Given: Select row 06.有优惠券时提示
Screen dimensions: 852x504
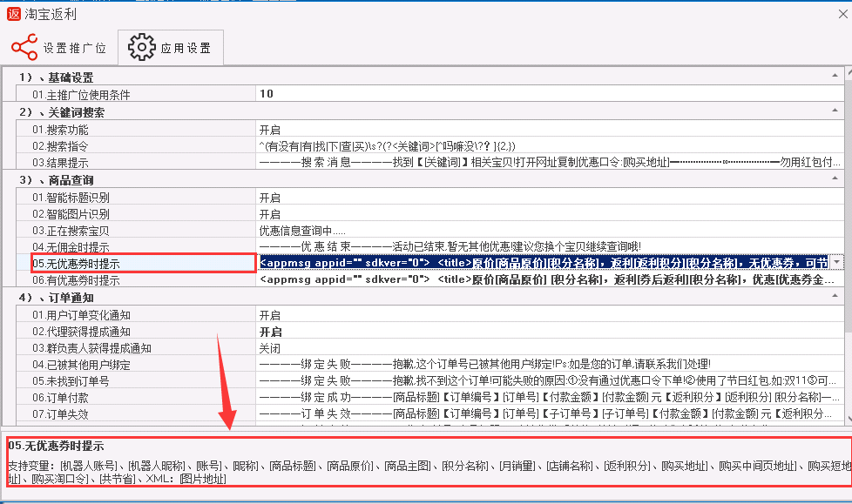Looking at the screenshot, I should tap(136, 280).
